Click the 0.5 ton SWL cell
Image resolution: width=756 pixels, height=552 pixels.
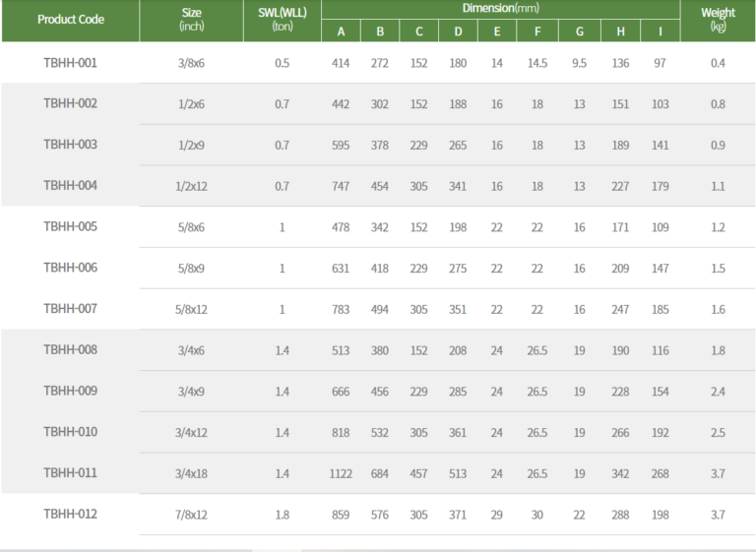point(283,63)
